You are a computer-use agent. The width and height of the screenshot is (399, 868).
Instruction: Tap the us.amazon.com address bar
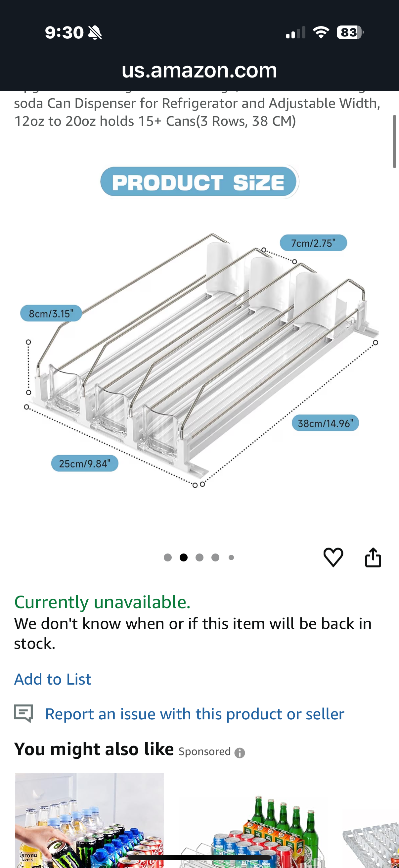(x=199, y=71)
